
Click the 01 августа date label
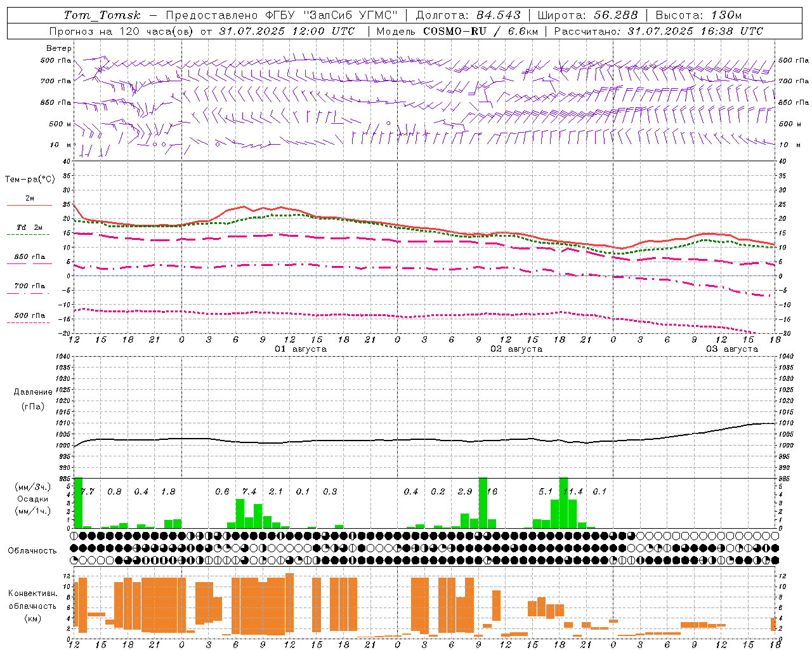(x=301, y=349)
